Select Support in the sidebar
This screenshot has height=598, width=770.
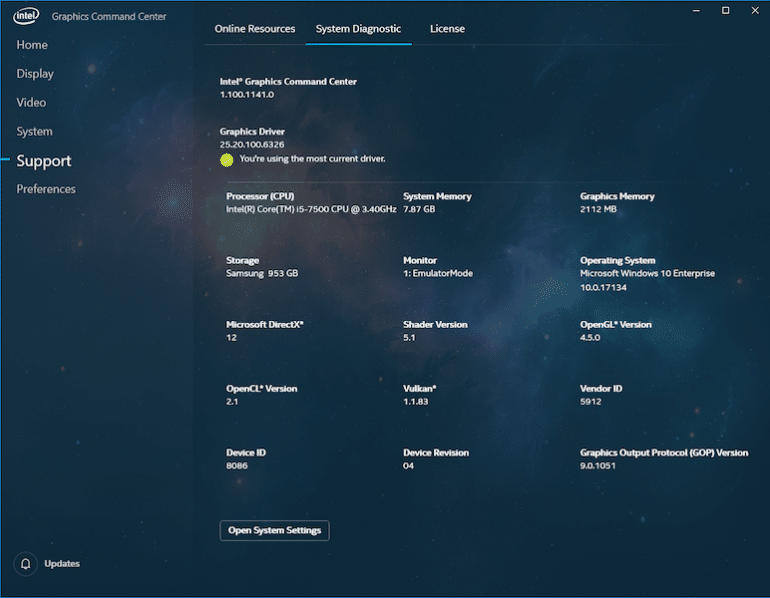[44, 161]
